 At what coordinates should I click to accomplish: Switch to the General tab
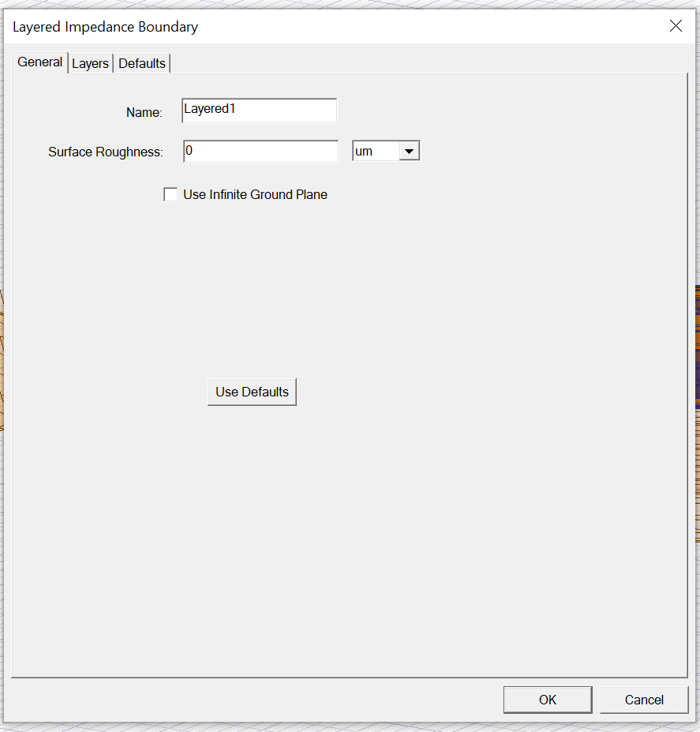tap(40, 62)
